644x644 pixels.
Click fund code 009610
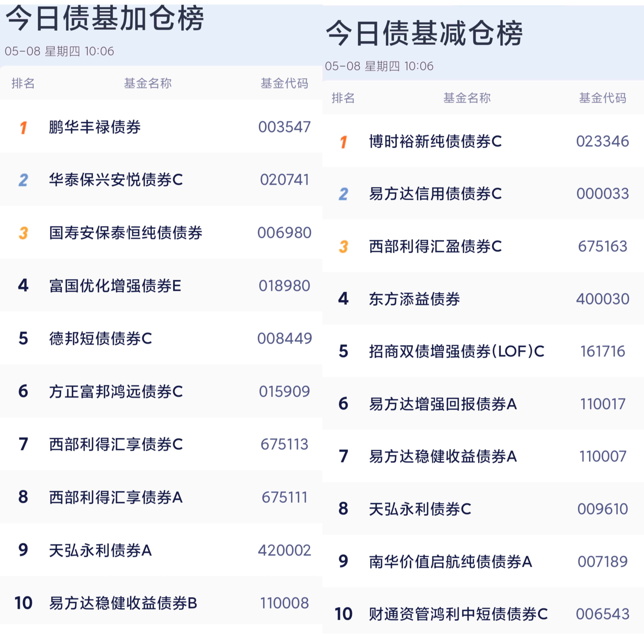pyautogui.click(x=603, y=509)
